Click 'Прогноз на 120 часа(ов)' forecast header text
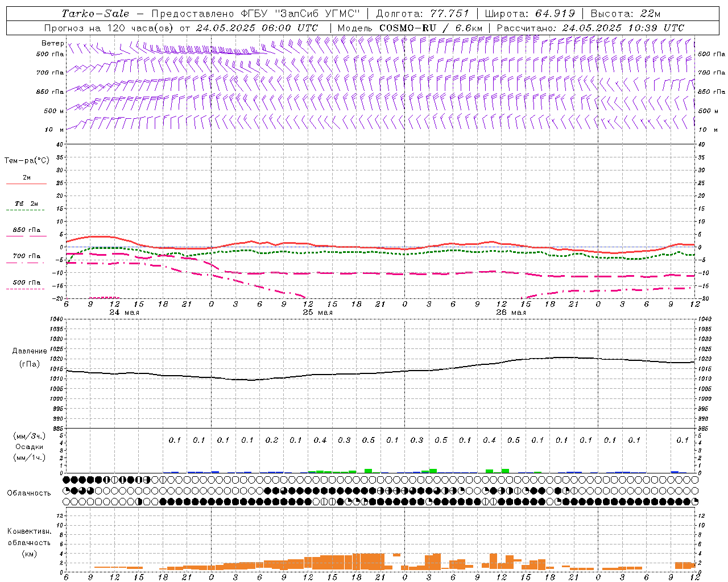The image size is (728, 582). click(x=109, y=28)
